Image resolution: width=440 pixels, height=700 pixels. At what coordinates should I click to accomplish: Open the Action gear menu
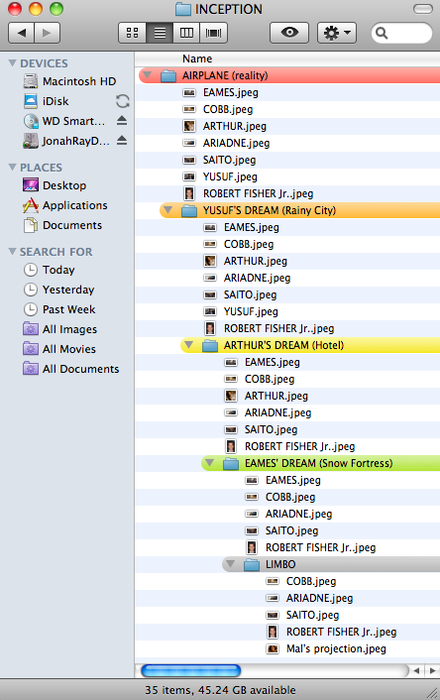point(336,33)
